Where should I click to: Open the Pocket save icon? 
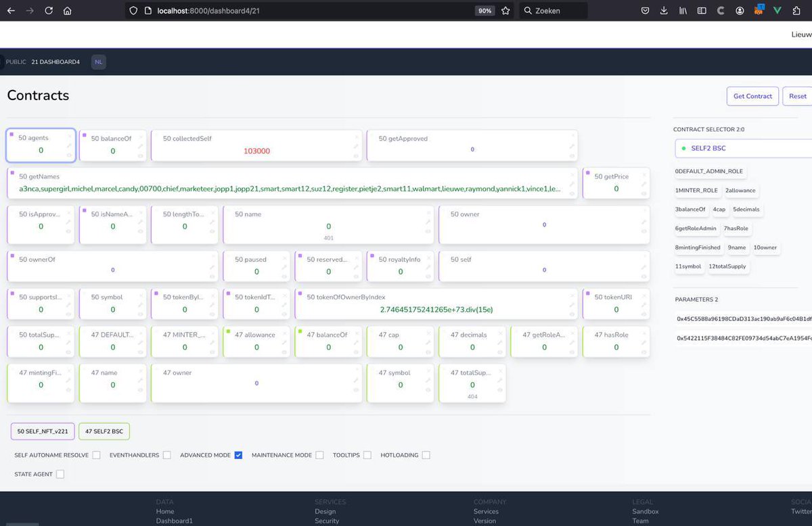tap(646, 11)
